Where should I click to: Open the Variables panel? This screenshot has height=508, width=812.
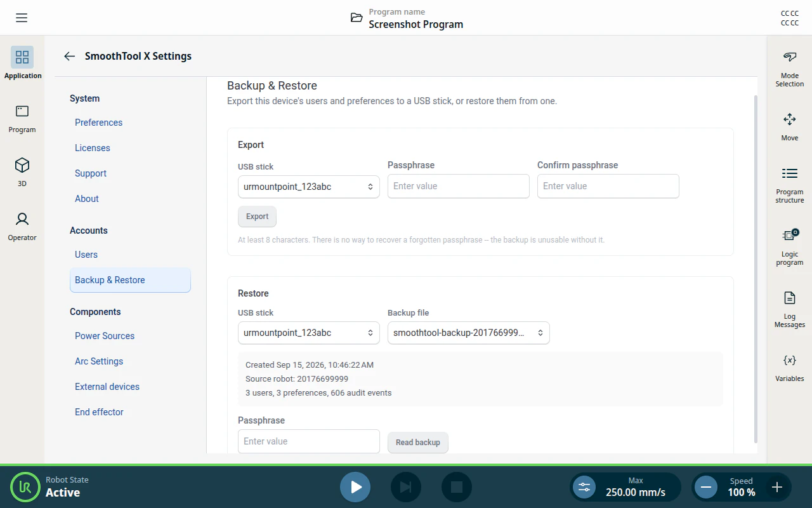(790, 368)
